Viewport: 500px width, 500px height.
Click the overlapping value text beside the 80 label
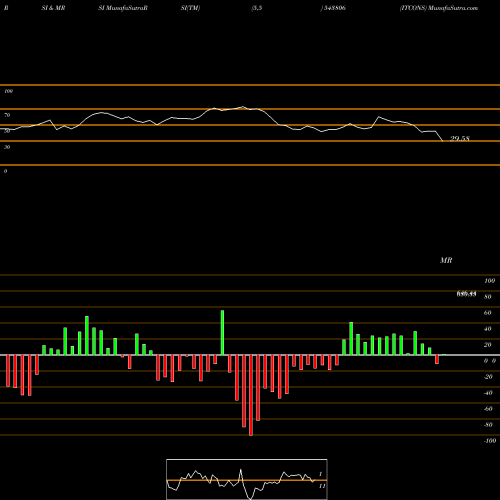point(466,294)
